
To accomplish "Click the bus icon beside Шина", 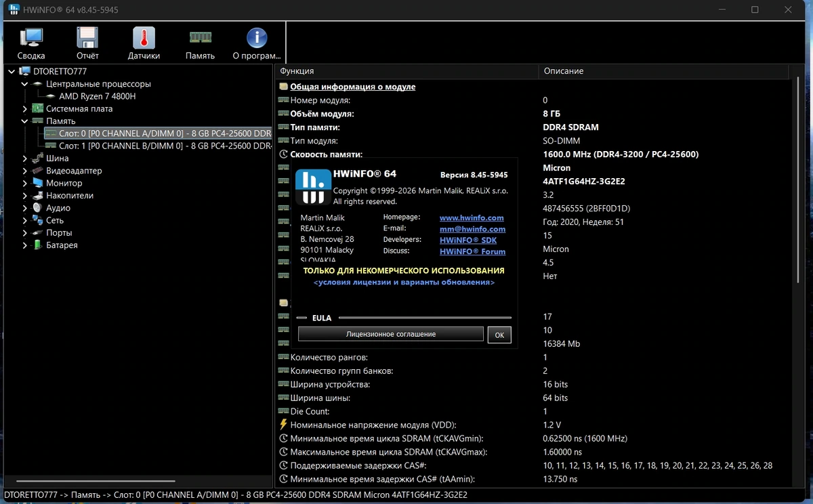I will [x=38, y=158].
